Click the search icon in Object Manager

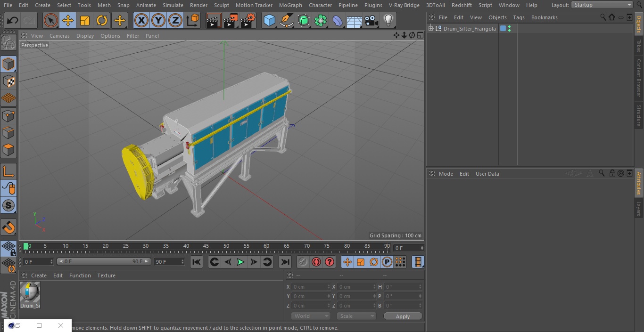click(x=603, y=17)
